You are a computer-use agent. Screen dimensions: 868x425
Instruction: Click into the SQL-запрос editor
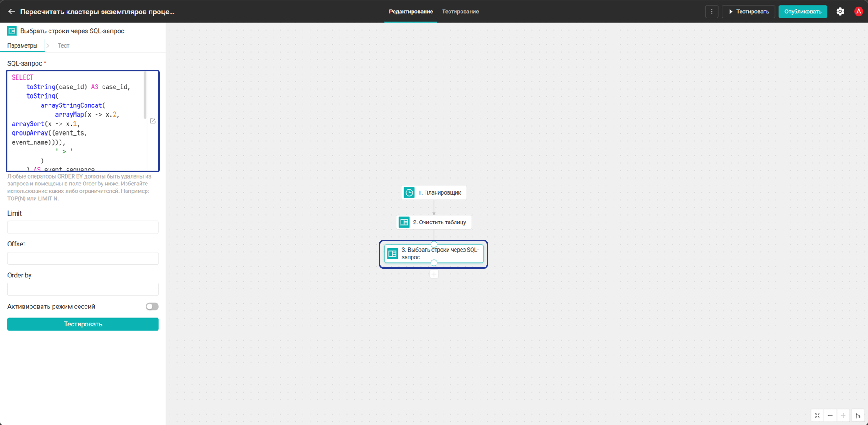76,121
